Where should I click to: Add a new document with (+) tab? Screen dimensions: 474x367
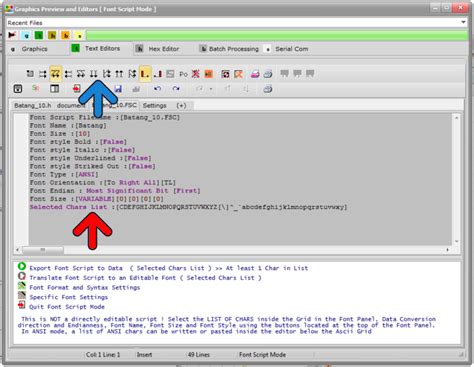point(181,106)
